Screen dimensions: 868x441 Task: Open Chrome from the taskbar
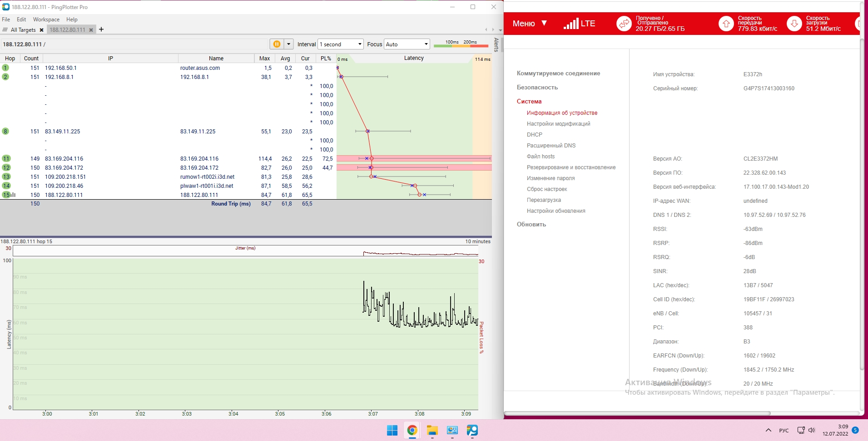pyautogui.click(x=412, y=430)
